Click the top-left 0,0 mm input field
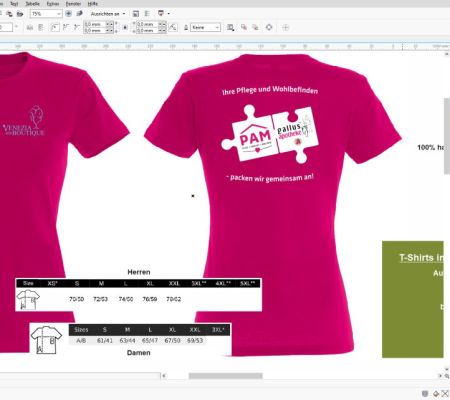Image resolution: width=450 pixels, height=400 pixels. click(x=94, y=24)
